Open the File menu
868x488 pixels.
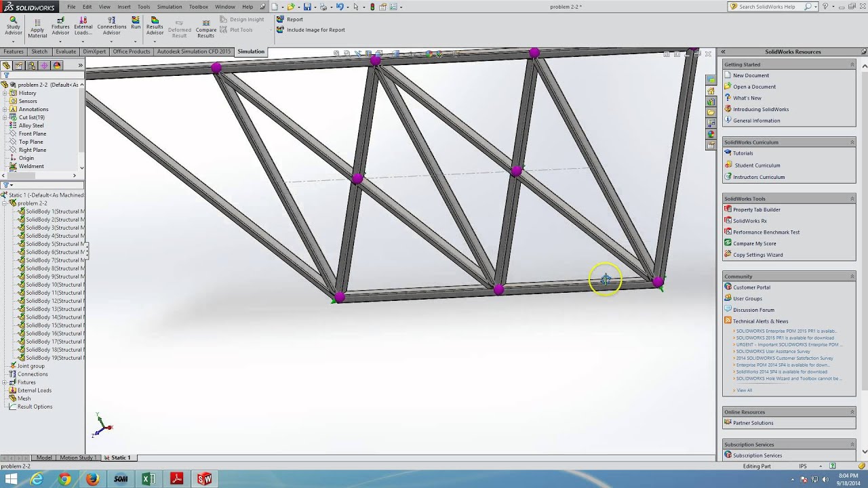71,7
